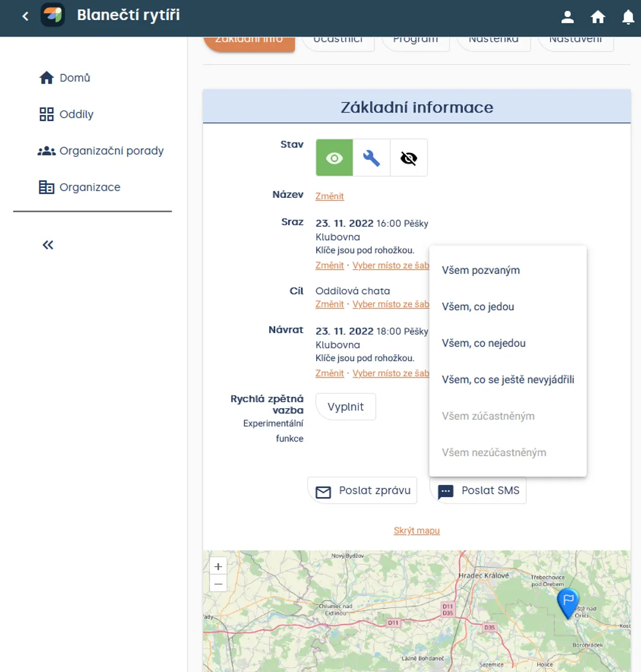
Task: Set state to hidden with the crossed-eye icon
Action: pos(409,158)
